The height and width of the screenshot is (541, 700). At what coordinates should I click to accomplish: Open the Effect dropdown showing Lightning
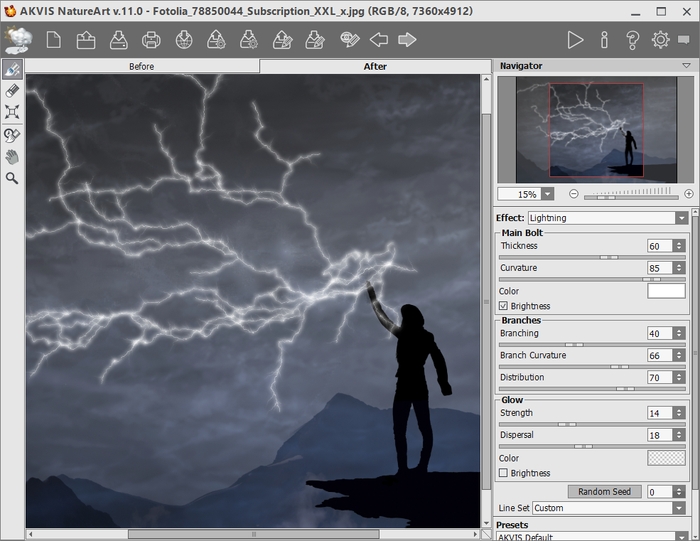pos(608,218)
